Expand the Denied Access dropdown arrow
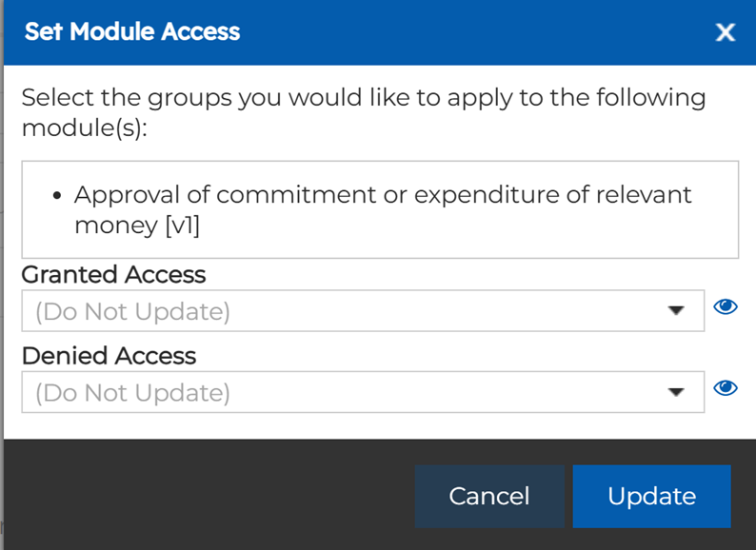Screen dimensions: 756x550 point(676,392)
